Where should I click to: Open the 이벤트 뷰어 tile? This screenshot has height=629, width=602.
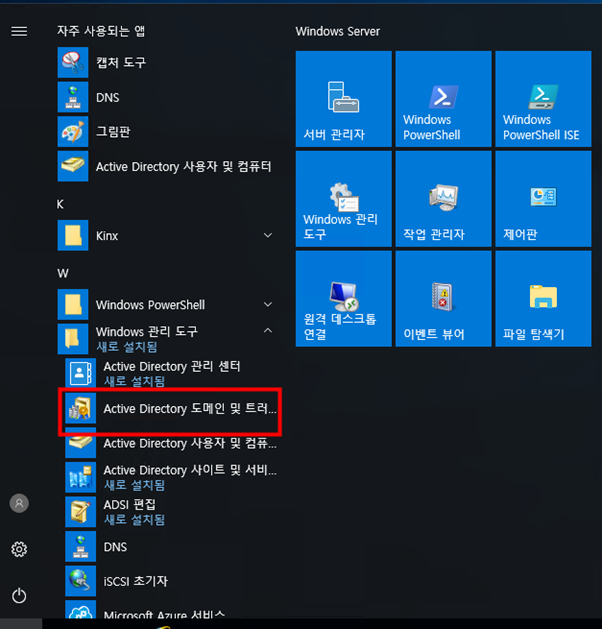tap(443, 298)
